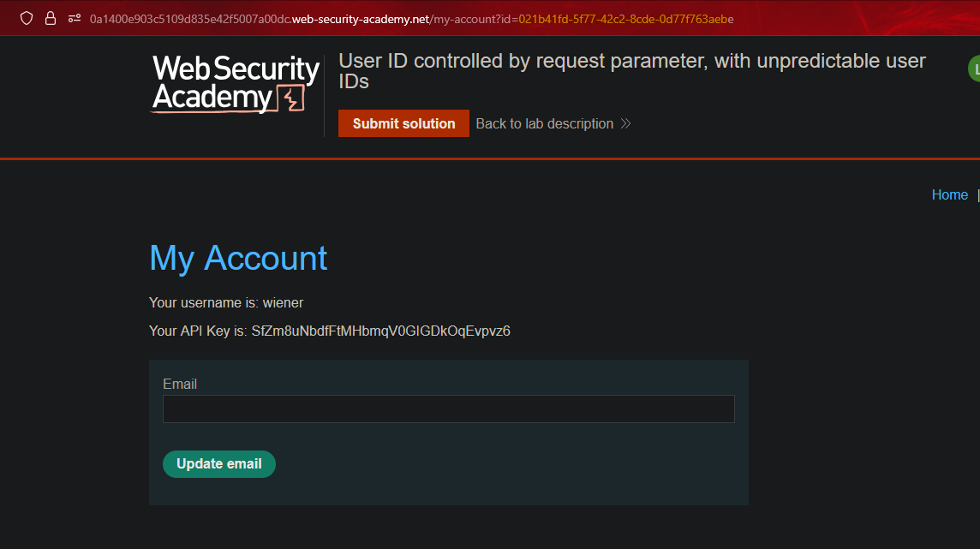Viewport: 980px width, 549px height.
Task: Click the lightning bolt icon in the logo
Action: click(293, 98)
